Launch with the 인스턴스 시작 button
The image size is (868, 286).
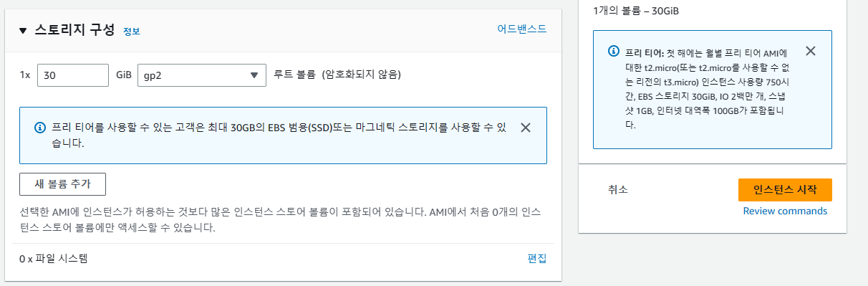(785, 189)
